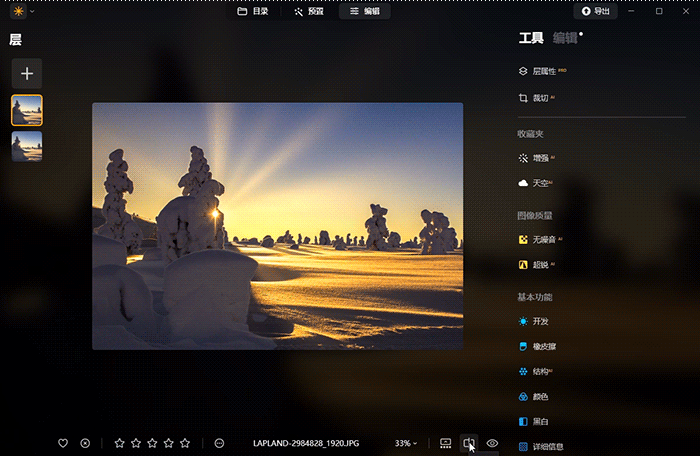Rate the photo two stars
The height and width of the screenshot is (456, 700).
point(136,443)
